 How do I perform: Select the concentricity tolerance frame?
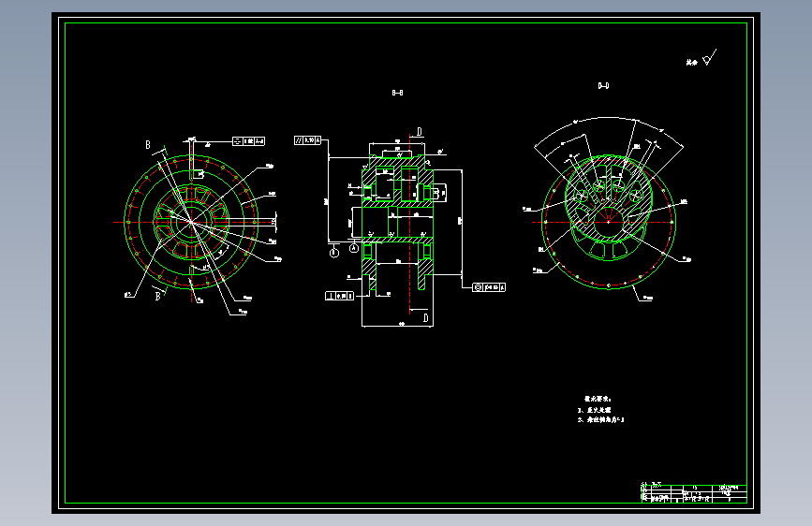489,287
